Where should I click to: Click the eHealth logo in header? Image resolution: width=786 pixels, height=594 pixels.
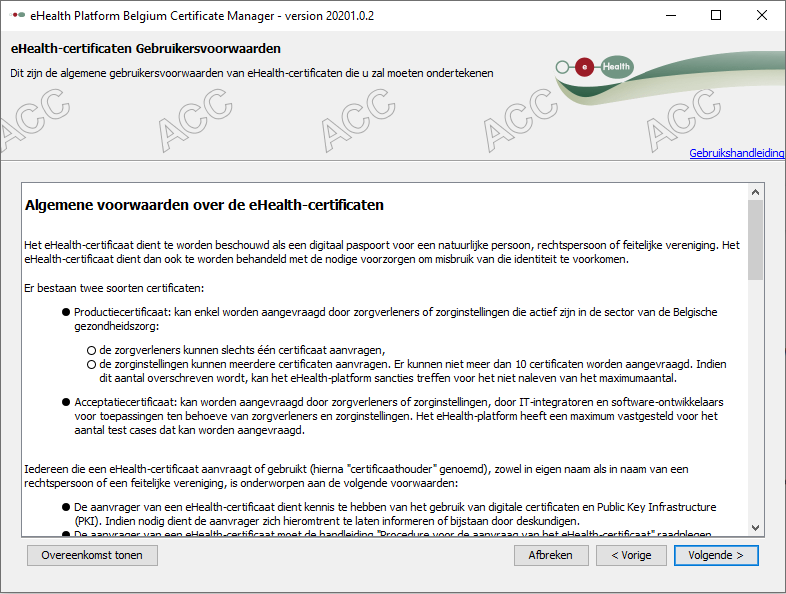point(595,67)
